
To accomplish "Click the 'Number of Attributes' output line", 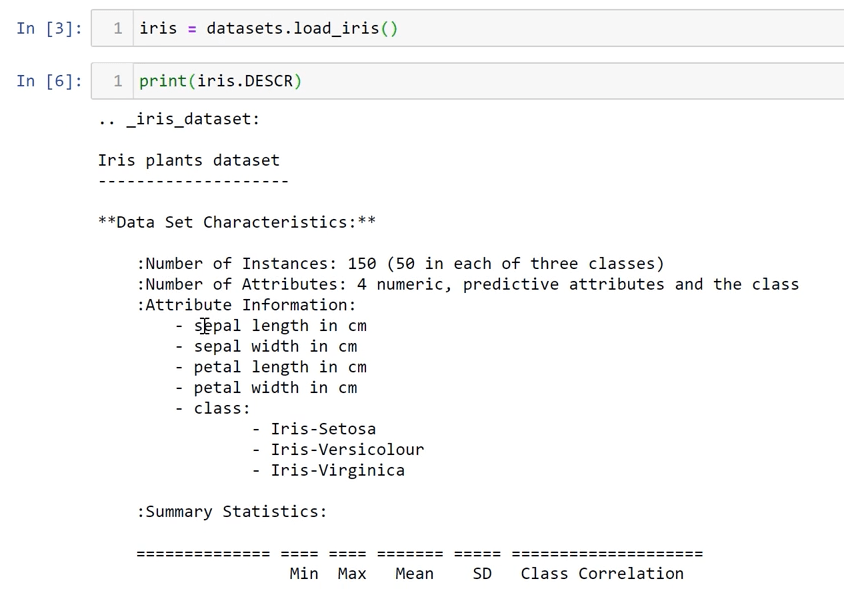I will pyautogui.click(x=467, y=284).
